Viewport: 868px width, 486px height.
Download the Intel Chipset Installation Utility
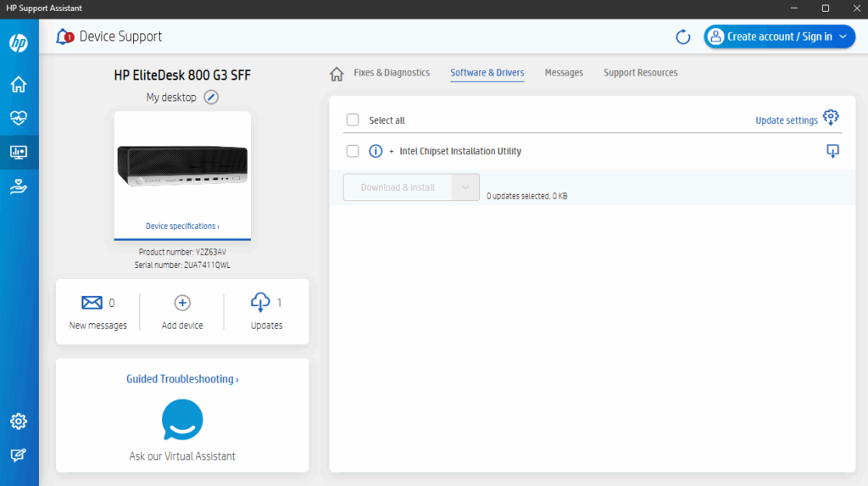(x=832, y=151)
